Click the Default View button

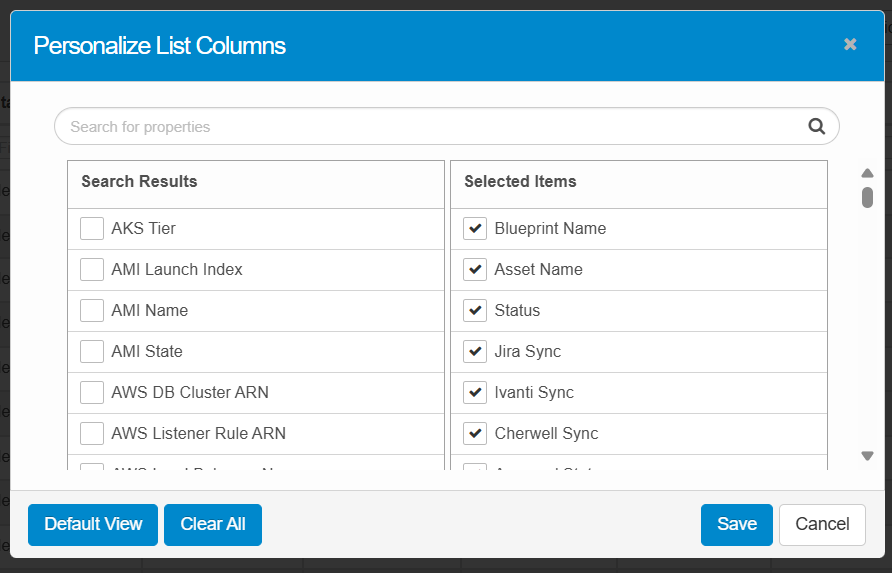pos(93,525)
